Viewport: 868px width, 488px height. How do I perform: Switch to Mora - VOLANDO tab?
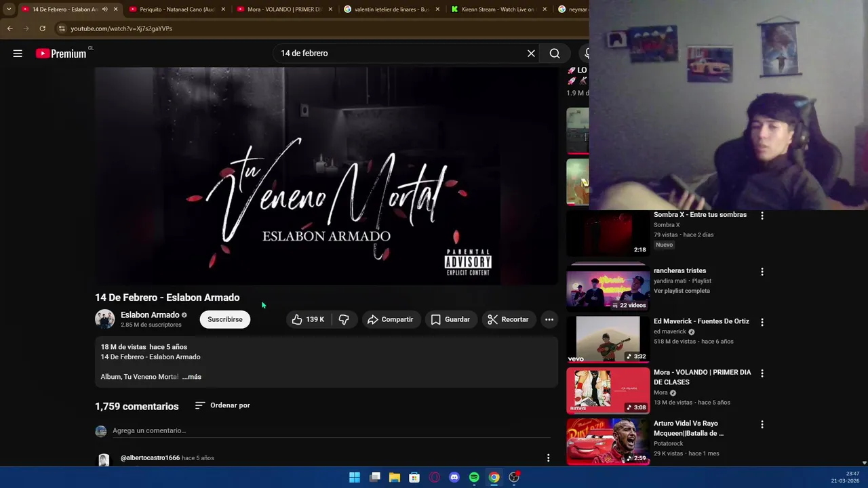click(x=283, y=9)
